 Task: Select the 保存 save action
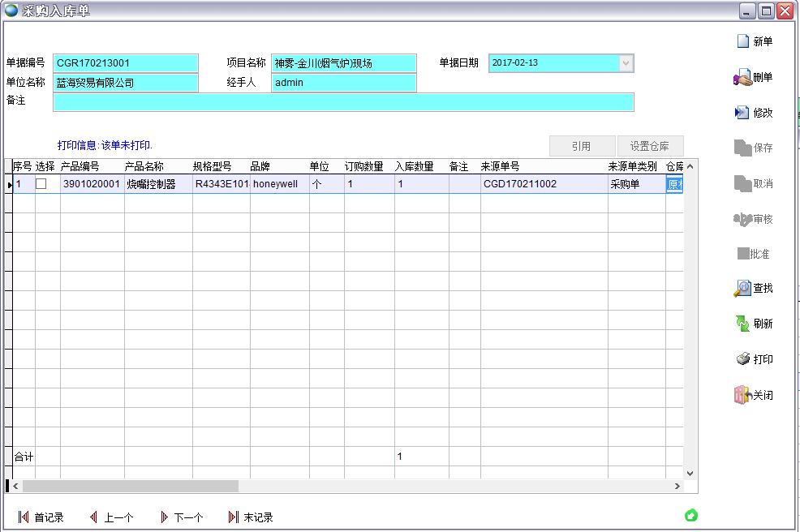[x=754, y=148]
